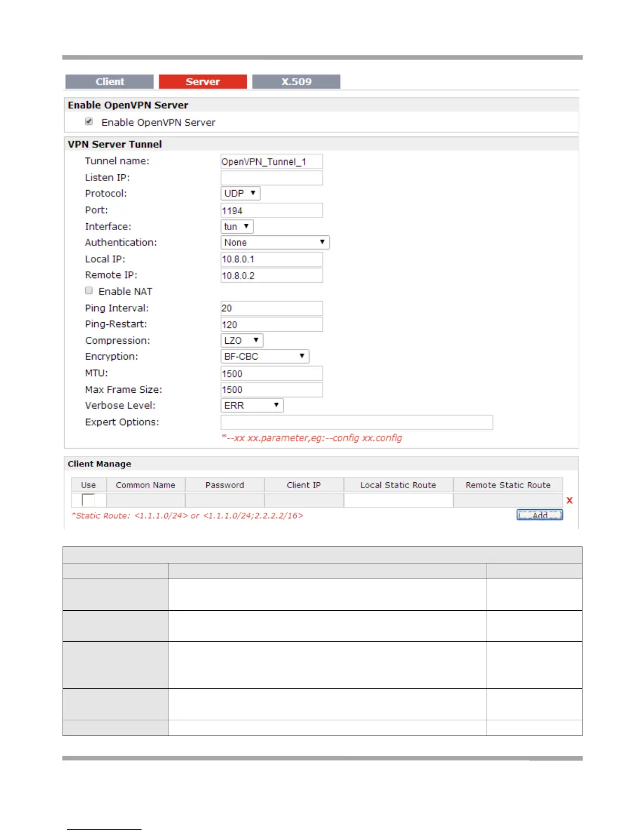Image resolution: width=644 pixels, height=834 pixels.
Task: Switch to the Client tab
Action: point(109,82)
